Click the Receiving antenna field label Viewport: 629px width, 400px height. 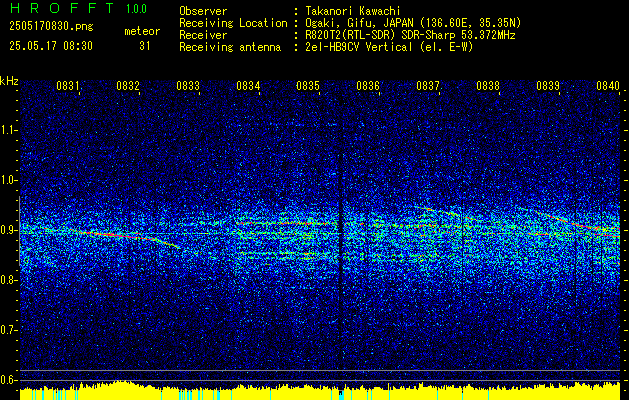coord(230,47)
